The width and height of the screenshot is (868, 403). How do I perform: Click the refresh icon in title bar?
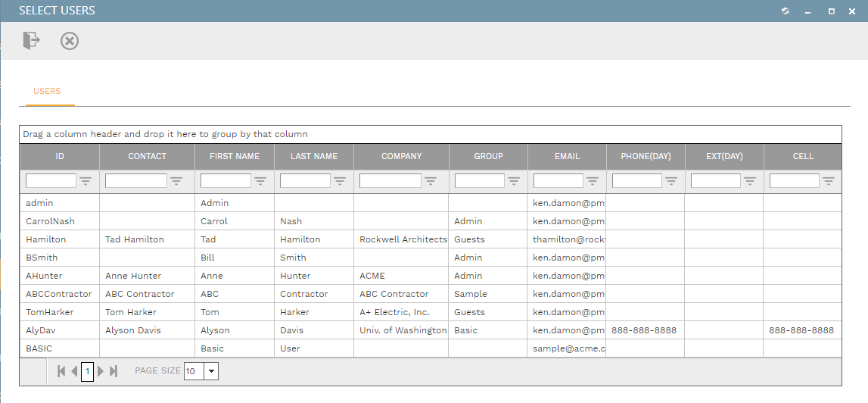coord(786,11)
